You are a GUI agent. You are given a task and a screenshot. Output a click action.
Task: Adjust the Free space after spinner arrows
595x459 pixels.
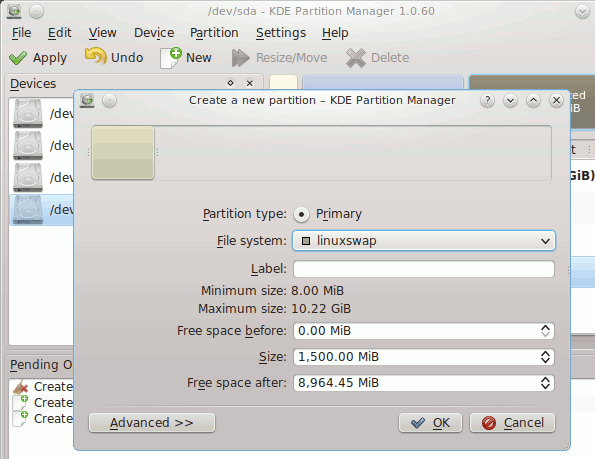coord(545,383)
